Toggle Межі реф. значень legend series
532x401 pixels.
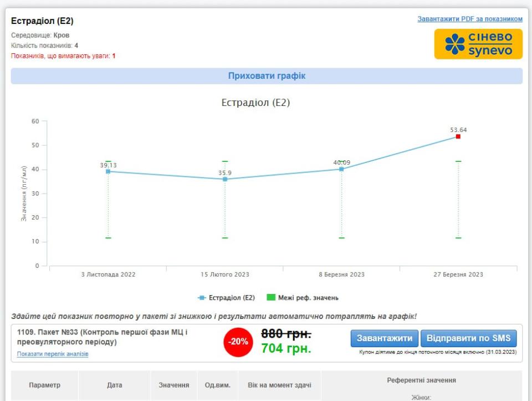(308, 298)
